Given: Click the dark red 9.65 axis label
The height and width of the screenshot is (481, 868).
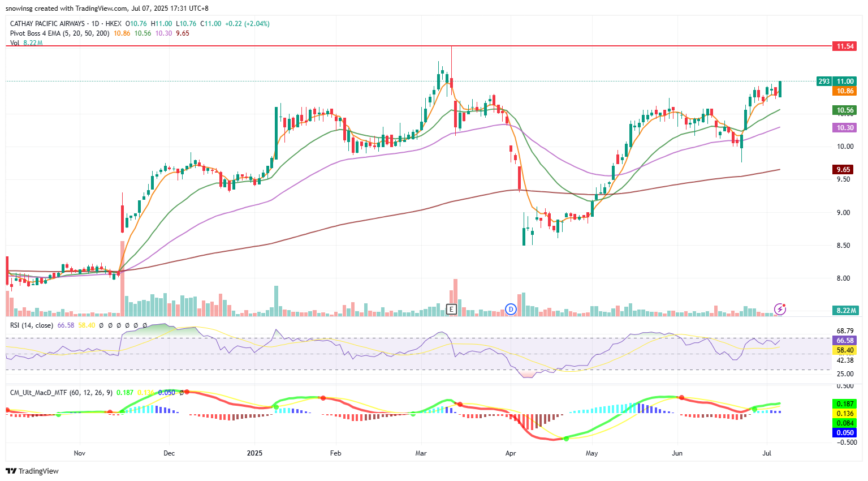Looking at the screenshot, I should pos(844,170).
